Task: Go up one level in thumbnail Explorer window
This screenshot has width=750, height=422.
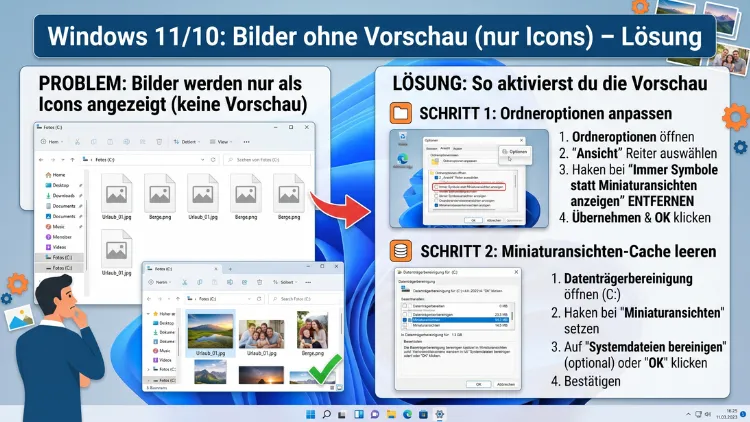Action: [x=178, y=299]
